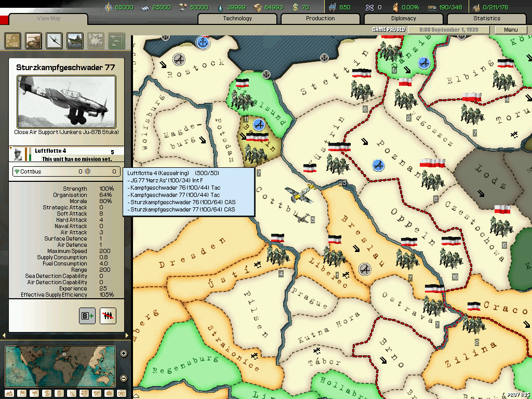Image resolution: width=532 pixels, height=399 pixels.
Task: Switch to political map mode via flag icon
Action: tap(21, 393)
